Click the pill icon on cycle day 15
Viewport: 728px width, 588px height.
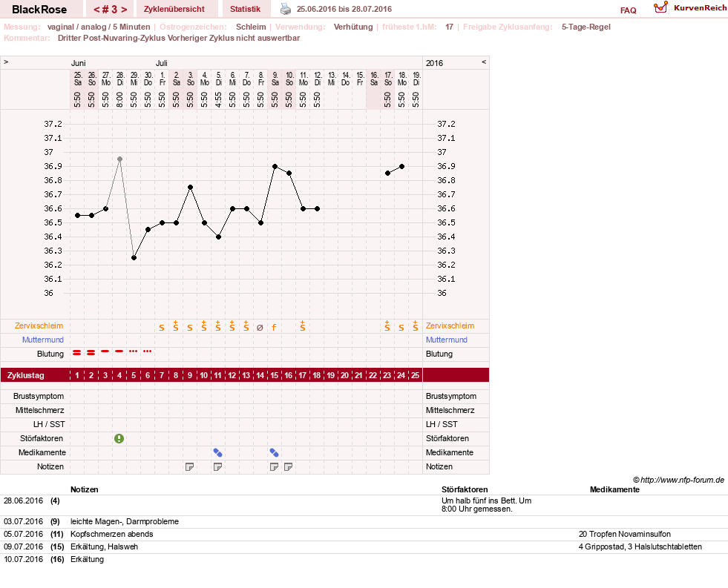(275, 452)
